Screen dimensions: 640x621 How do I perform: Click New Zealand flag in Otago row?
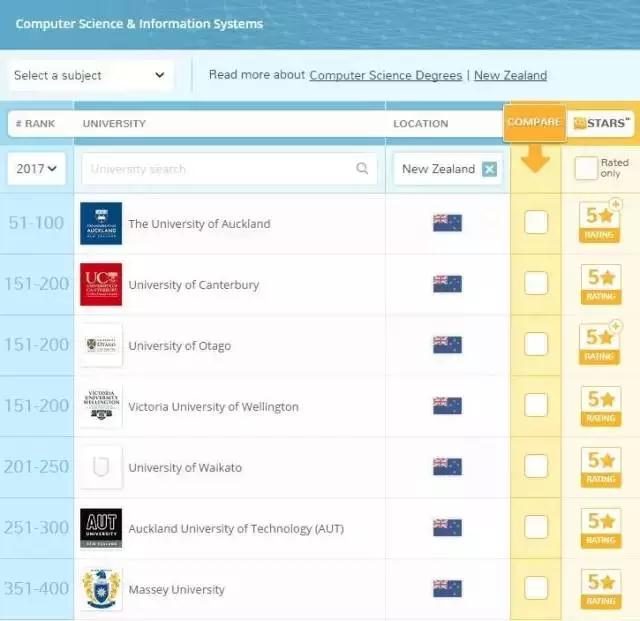447,345
